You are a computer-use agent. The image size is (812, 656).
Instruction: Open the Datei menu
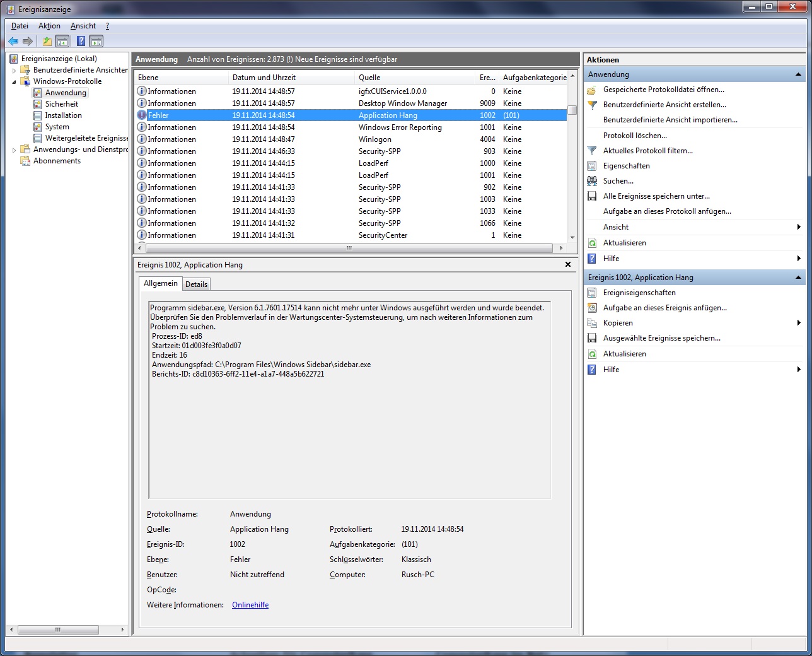click(20, 26)
